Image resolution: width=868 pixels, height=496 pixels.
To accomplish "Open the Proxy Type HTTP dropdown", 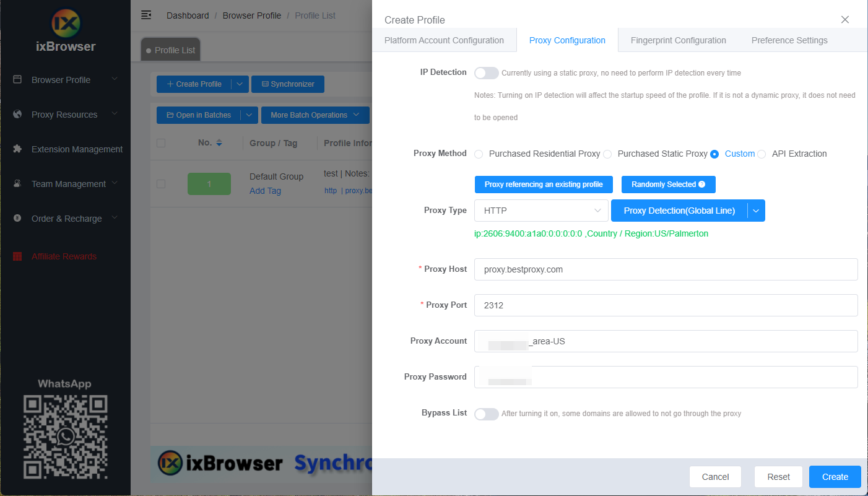I will [x=541, y=211].
